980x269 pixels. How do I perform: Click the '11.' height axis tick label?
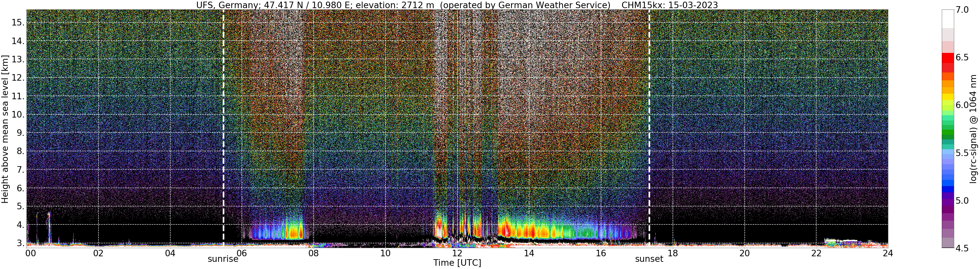click(x=18, y=96)
